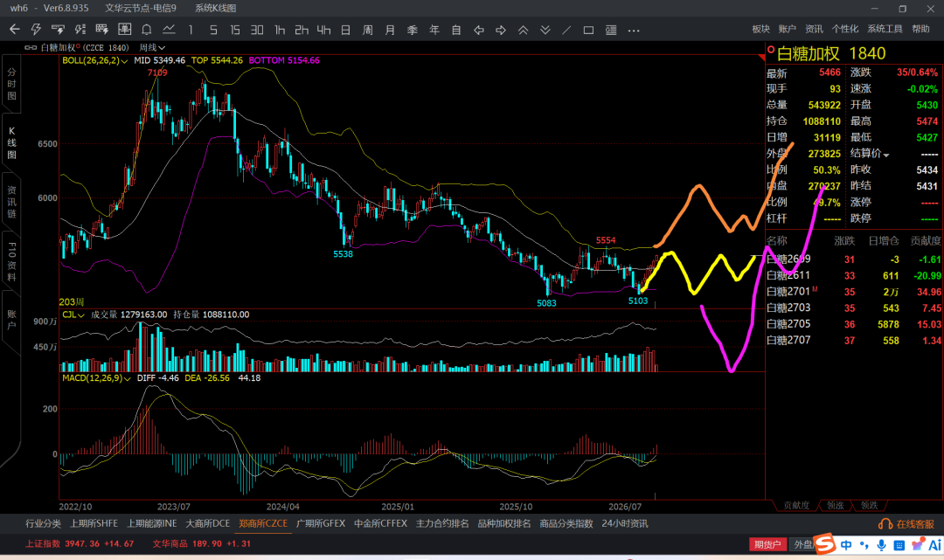944x560 pixels.
Task: Select the 白糖2705 contract row
Action: coord(853,323)
